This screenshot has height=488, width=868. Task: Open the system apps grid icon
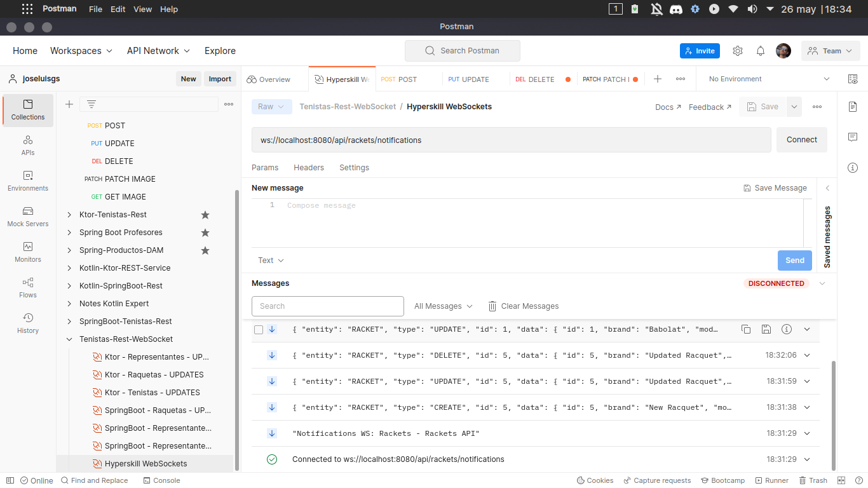(x=27, y=9)
